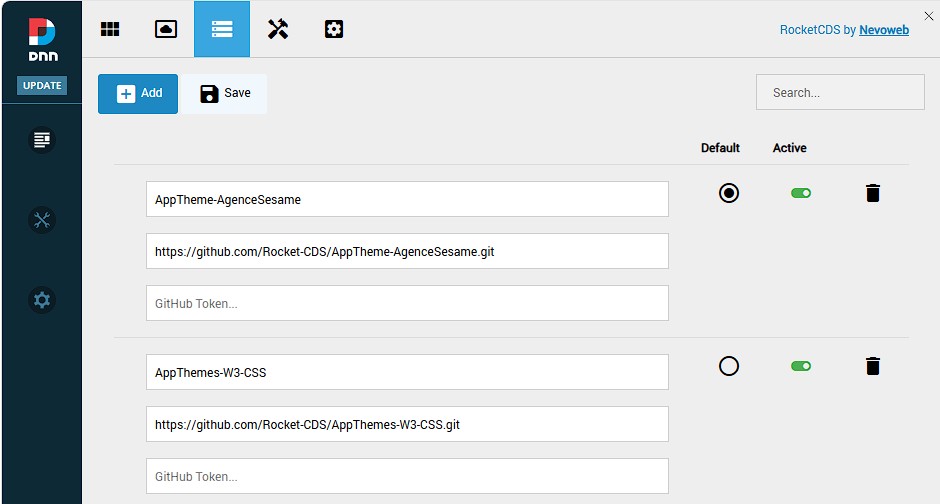Select Default radio for AppThemes-W3-CSS
940x504 pixels.
729,366
